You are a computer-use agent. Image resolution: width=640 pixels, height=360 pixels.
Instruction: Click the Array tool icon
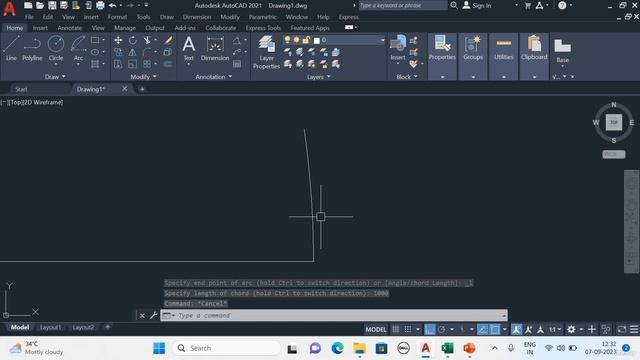147,64
